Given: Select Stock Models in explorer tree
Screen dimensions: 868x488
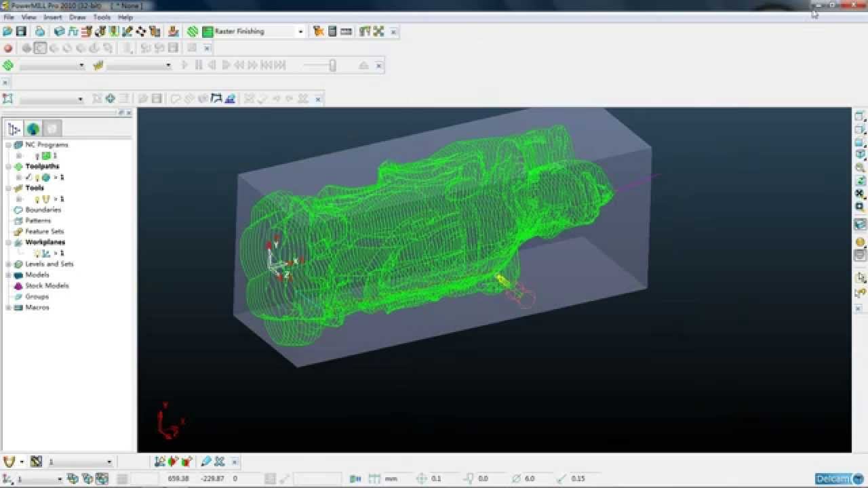Looking at the screenshot, I should 47,286.
